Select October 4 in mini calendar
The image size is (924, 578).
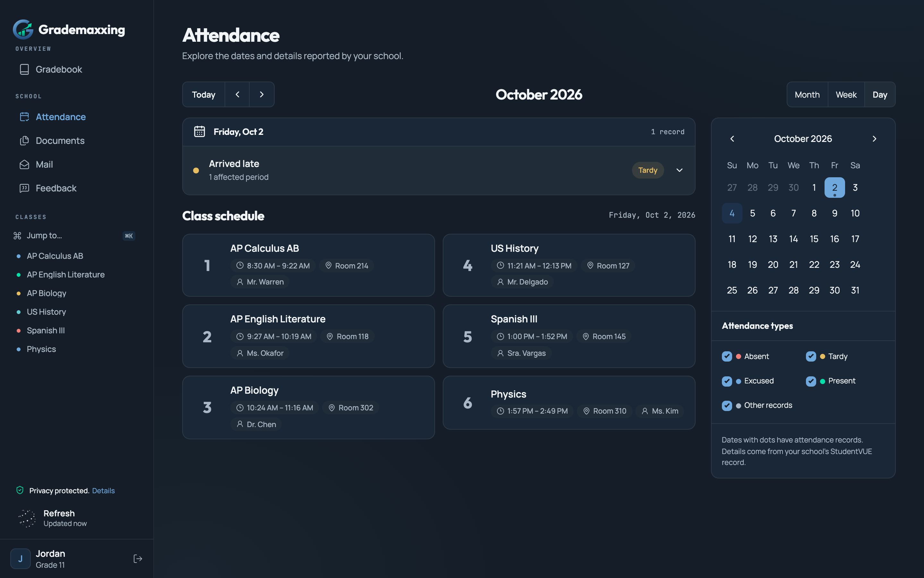(x=732, y=213)
